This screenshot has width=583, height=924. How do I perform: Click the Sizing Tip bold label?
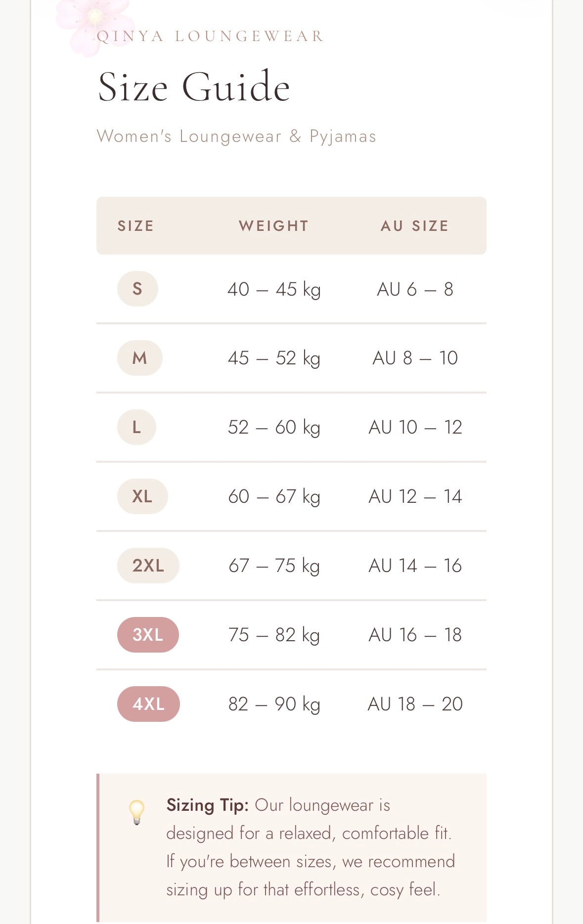click(x=208, y=805)
